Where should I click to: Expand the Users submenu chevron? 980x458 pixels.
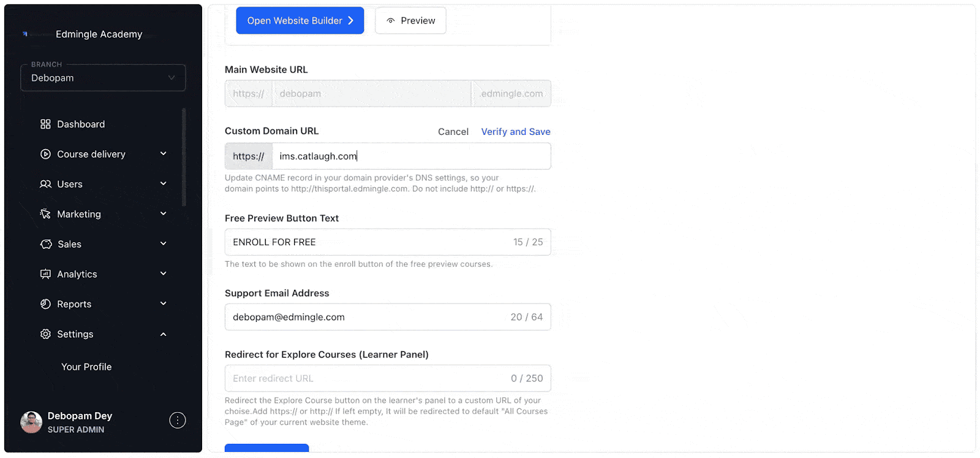point(164,184)
